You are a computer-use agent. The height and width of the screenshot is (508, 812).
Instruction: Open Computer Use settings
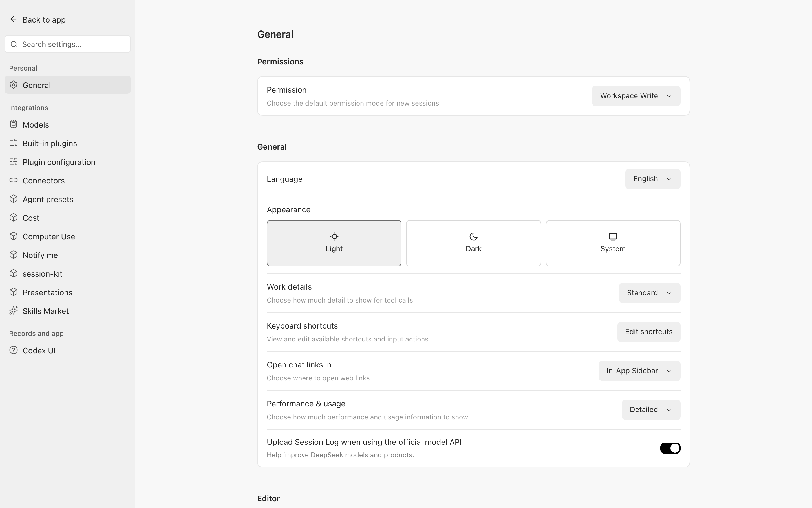tap(67, 237)
